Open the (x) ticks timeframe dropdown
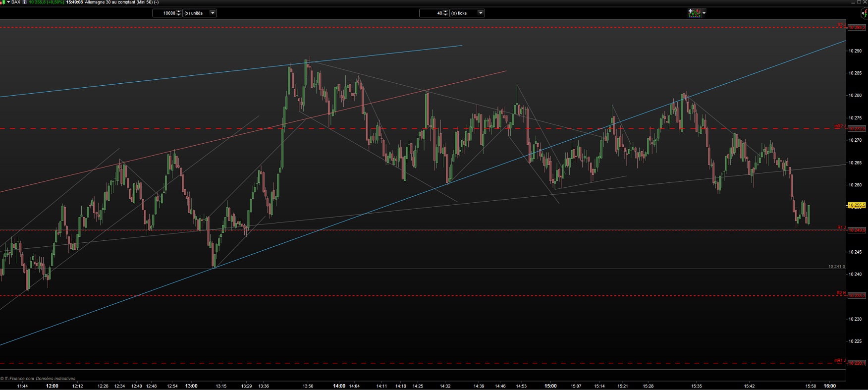This screenshot has width=868, height=390. click(481, 13)
